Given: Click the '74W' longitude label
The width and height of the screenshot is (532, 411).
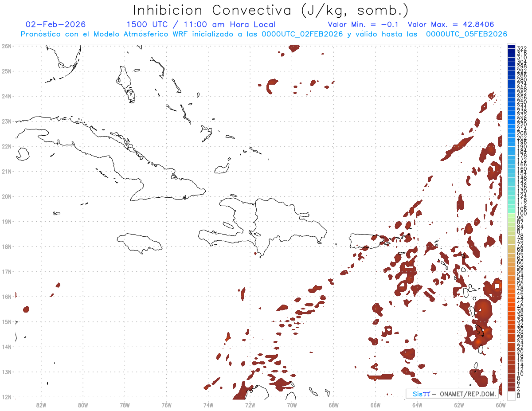Looking at the screenshot, I should coord(208,405).
